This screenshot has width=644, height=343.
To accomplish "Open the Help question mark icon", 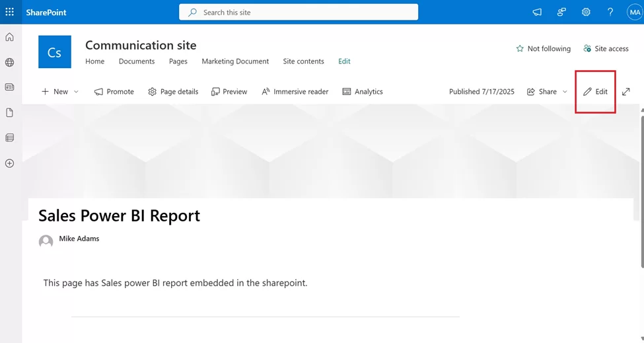I will click(610, 12).
